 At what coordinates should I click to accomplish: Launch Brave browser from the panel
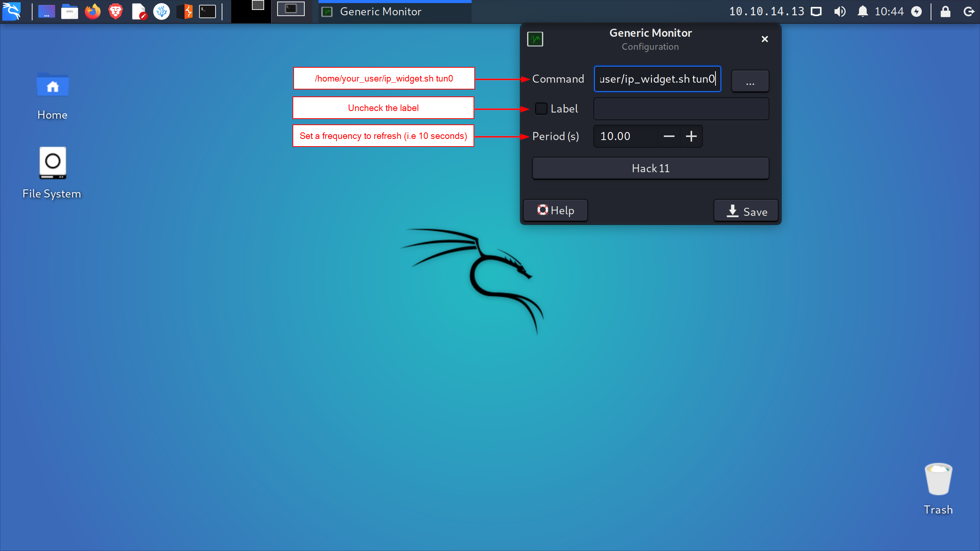[116, 11]
